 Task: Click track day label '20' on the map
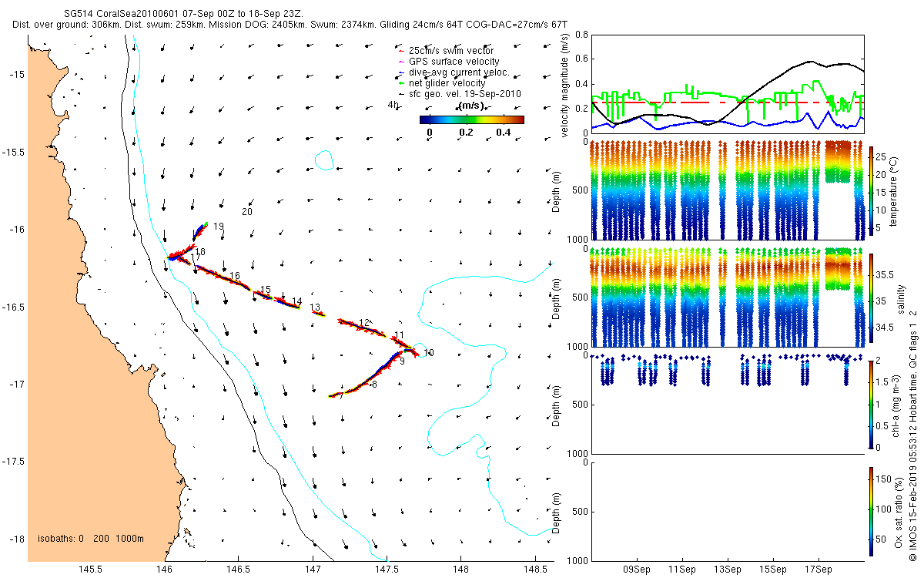(x=247, y=212)
